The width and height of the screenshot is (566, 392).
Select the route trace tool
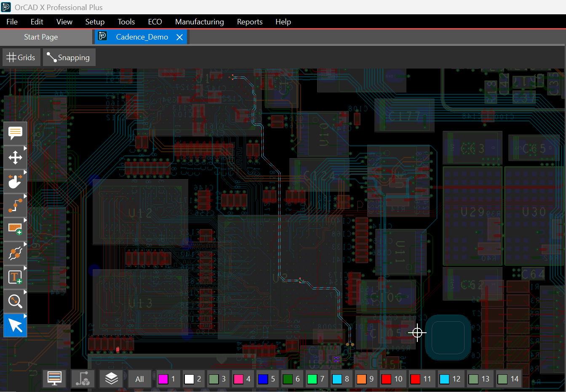point(15,206)
